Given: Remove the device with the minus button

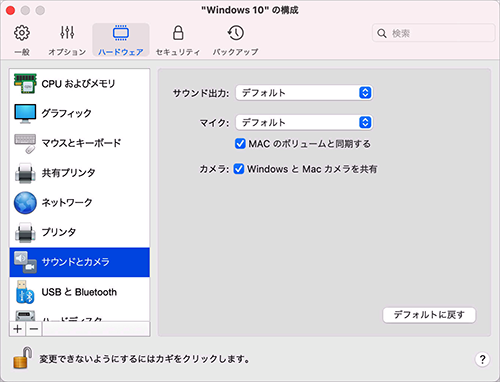Looking at the screenshot, I should (34, 329).
